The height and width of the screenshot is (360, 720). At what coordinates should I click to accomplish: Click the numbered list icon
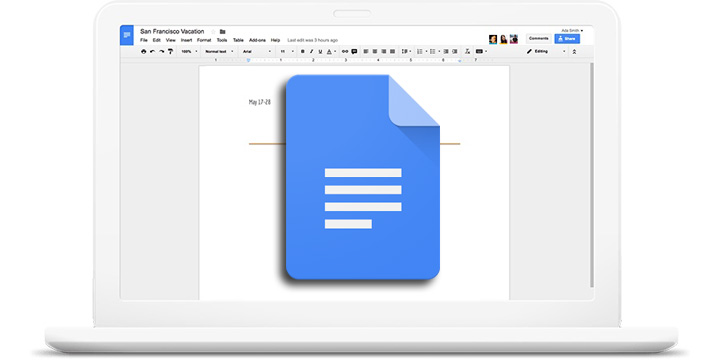[x=419, y=51]
